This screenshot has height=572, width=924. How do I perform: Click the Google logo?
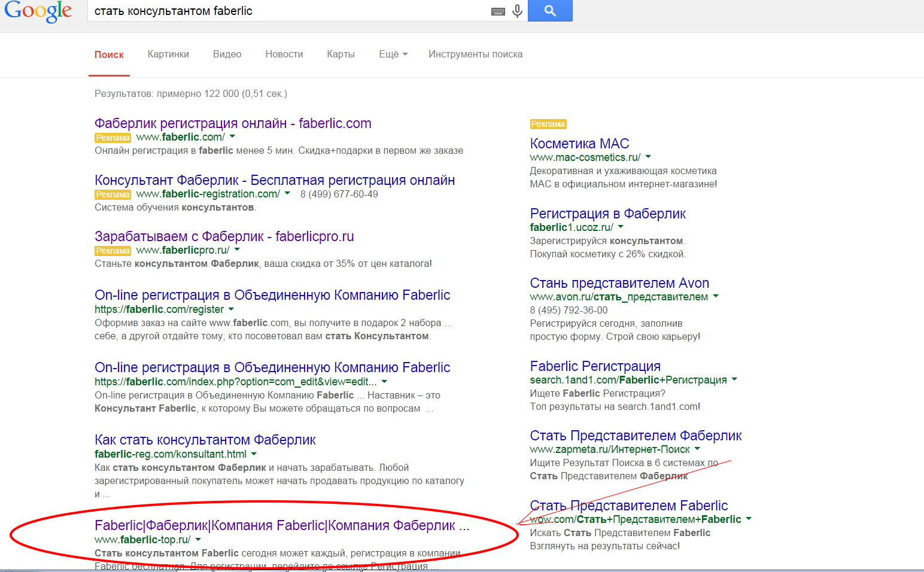[38, 11]
